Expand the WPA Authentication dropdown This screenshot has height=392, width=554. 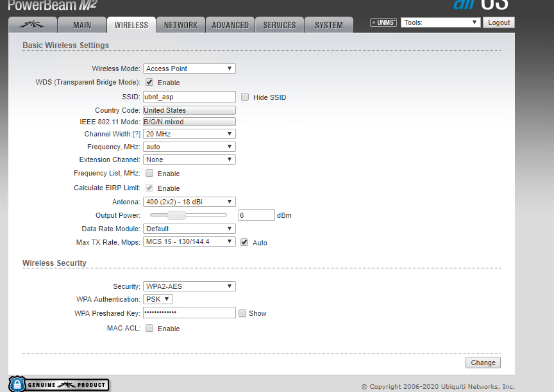click(x=158, y=299)
